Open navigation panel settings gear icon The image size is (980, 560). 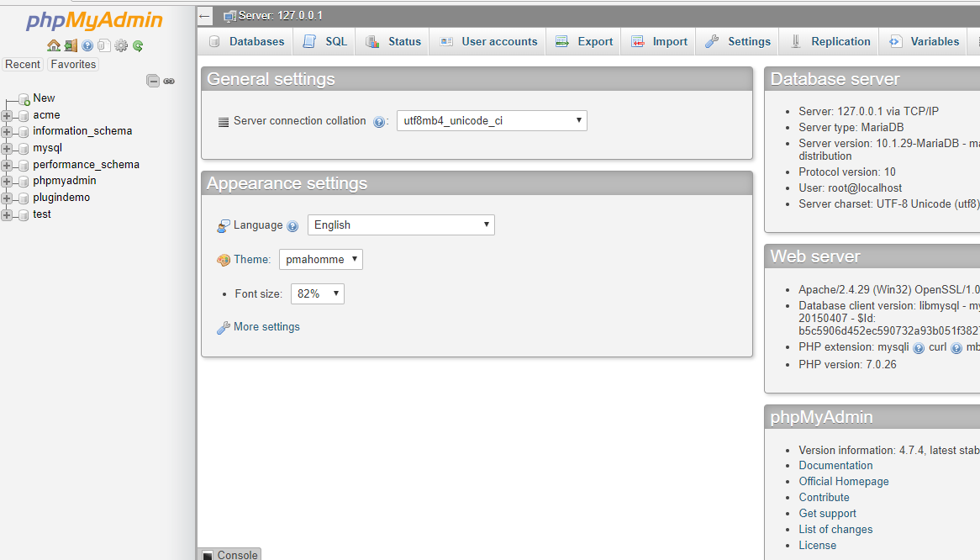121,45
